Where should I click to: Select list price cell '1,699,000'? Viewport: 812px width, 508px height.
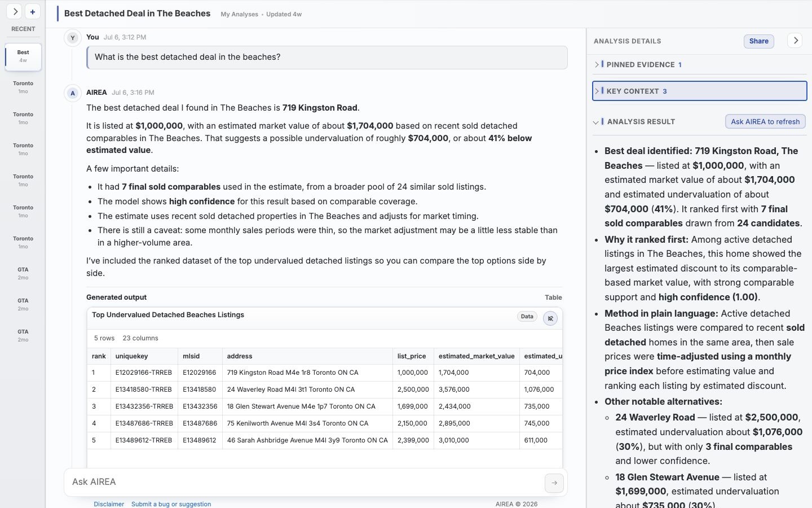tap(413, 406)
